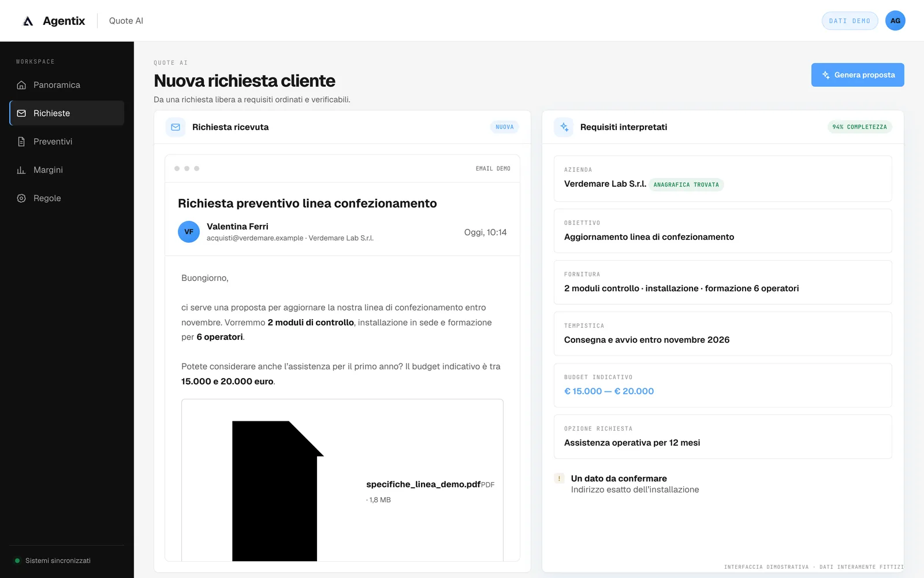Click the Quote AI product label

click(126, 21)
